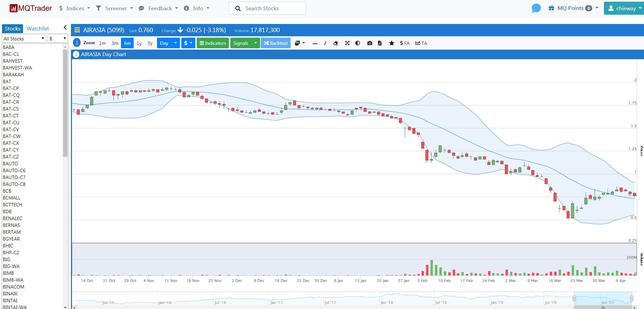Expand the arrow next to Signals
Viewport: 644px width, 309px height.
[x=255, y=43]
